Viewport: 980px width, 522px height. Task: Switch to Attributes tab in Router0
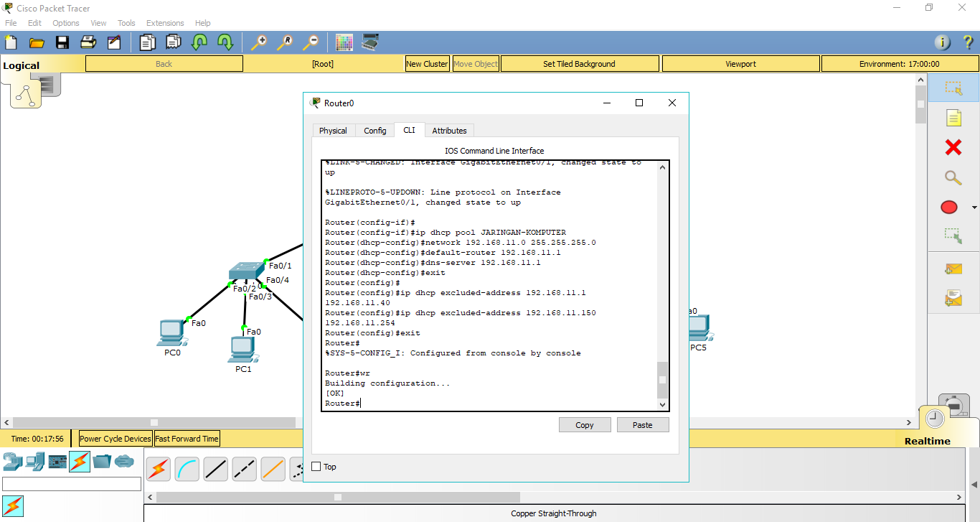(x=449, y=131)
